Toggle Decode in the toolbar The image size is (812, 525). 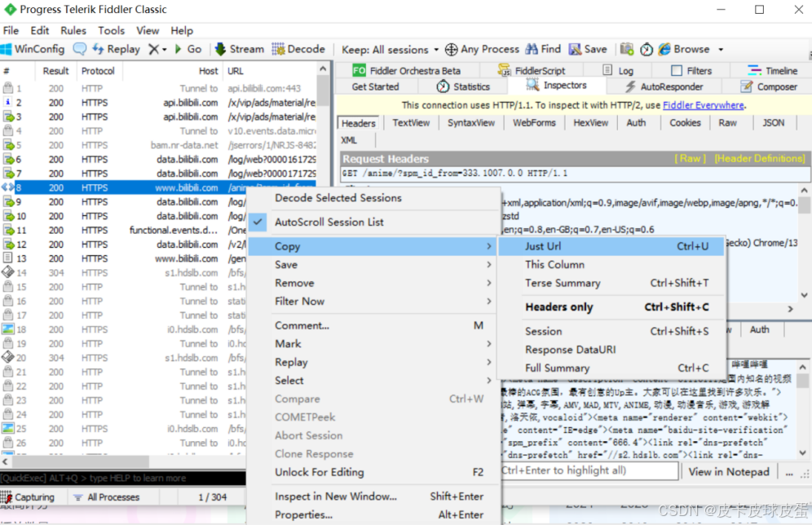coord(298,49)
